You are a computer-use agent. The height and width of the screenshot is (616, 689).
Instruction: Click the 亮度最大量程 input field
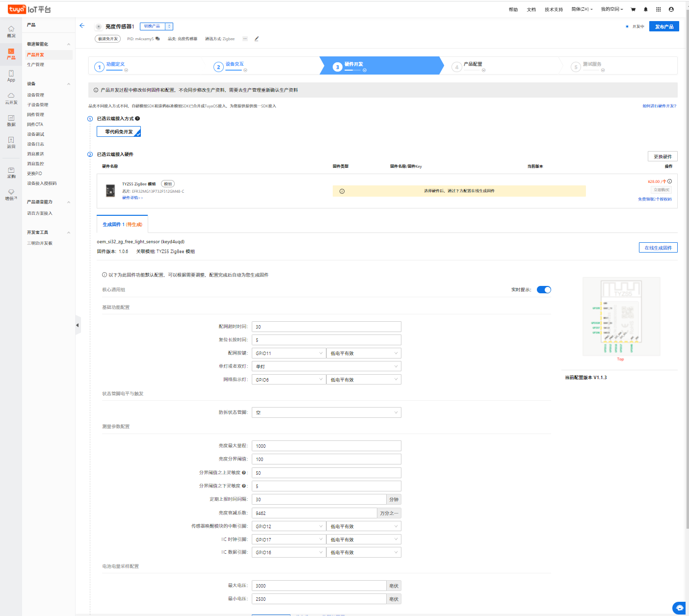(326, 446)
